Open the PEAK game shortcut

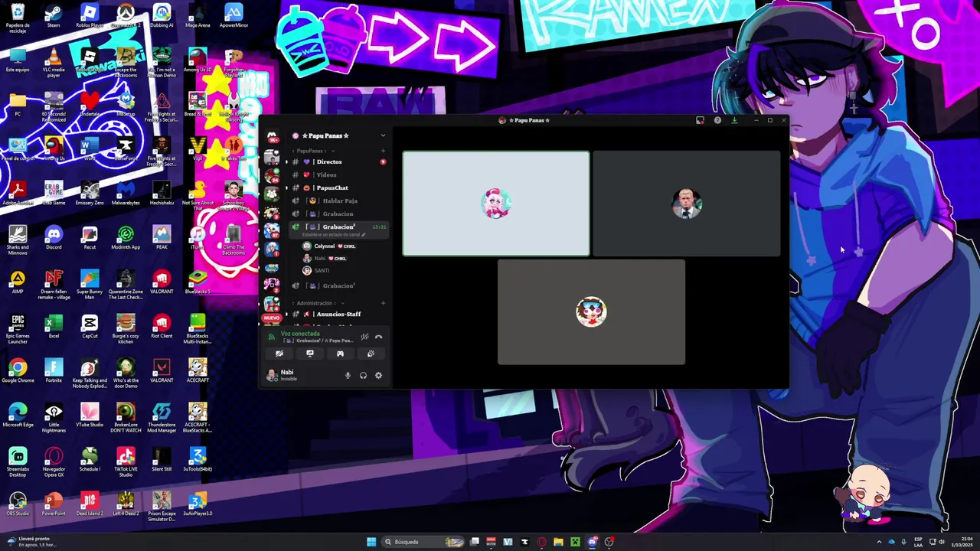tap(162, 238)
